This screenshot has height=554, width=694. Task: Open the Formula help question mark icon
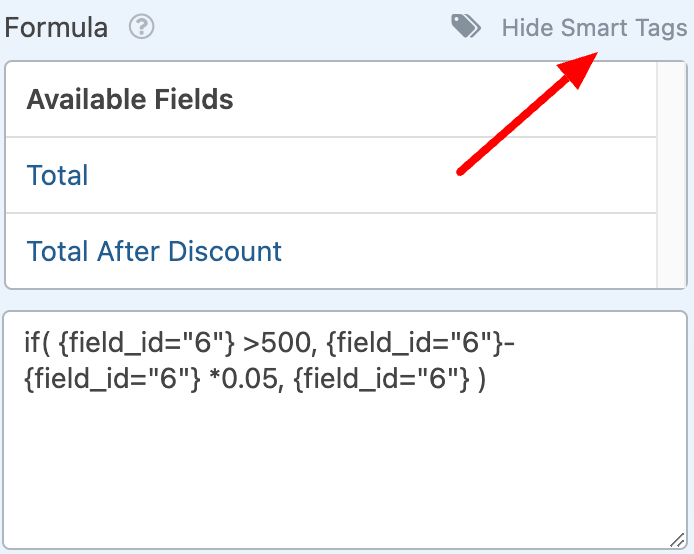[142, 27]
